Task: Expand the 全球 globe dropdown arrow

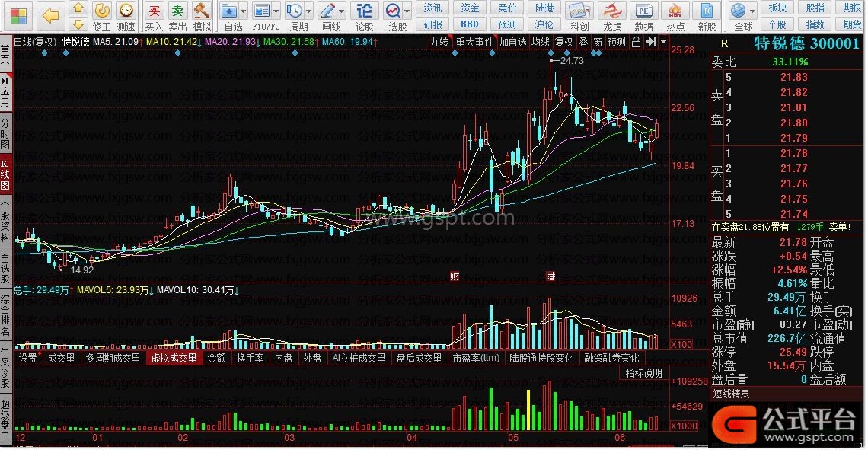Action: (x=752, y=11)
